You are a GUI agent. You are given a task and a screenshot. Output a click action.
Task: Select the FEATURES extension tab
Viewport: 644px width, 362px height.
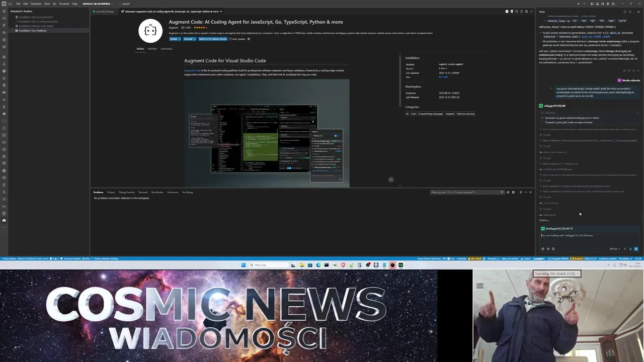152,49
